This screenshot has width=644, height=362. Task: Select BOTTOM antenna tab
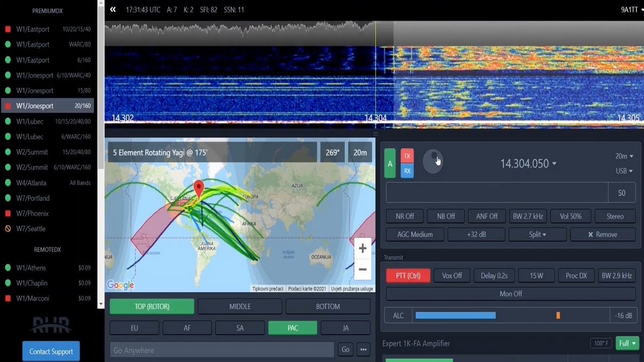(328, 307)
